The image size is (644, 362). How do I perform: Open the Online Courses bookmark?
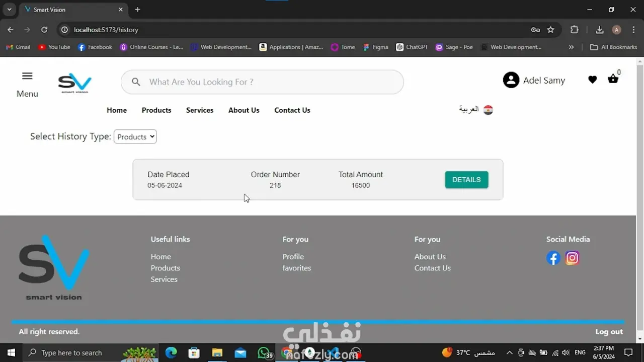[151, 47]
